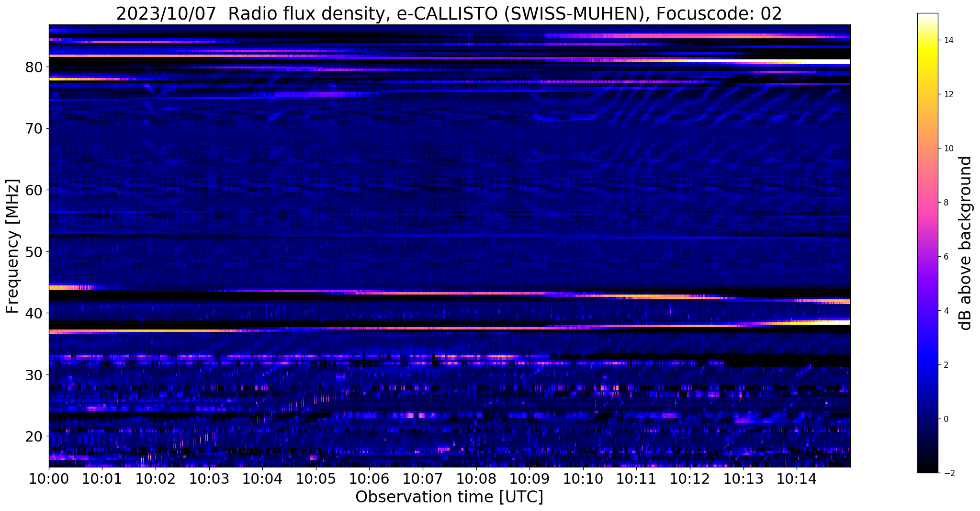Click the 10:00 time tick label

(x=49, y=478)
